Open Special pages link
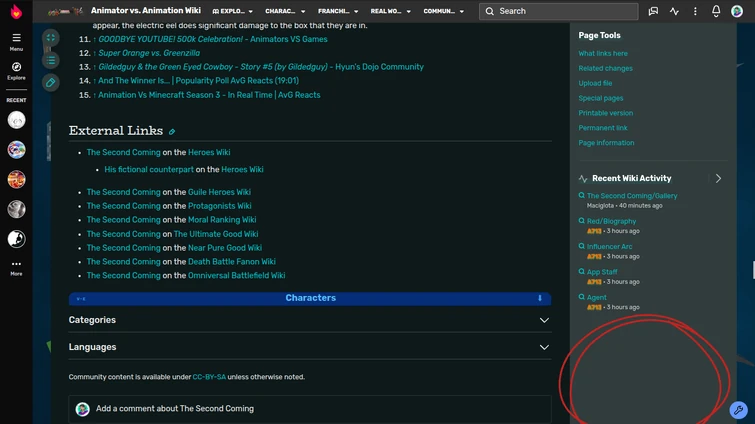Viewport: 755px width, 424px height. (x=600, y=98)
